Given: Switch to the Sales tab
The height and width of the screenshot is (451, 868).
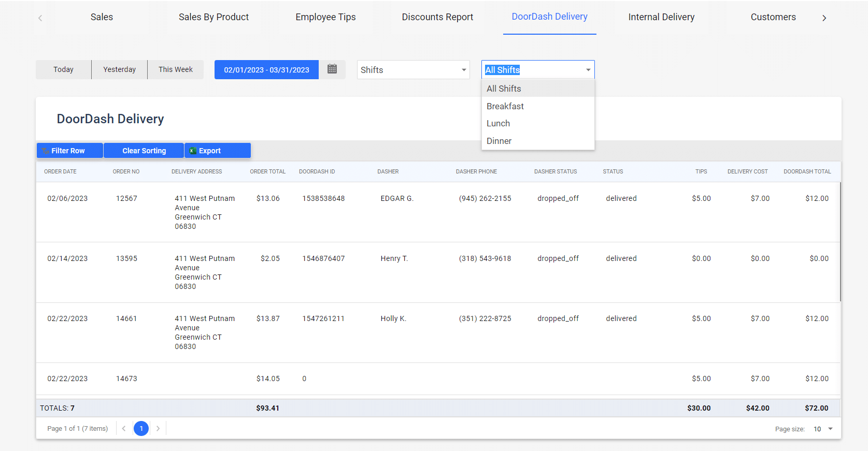Looking at the screenshot, I should 102,17.
